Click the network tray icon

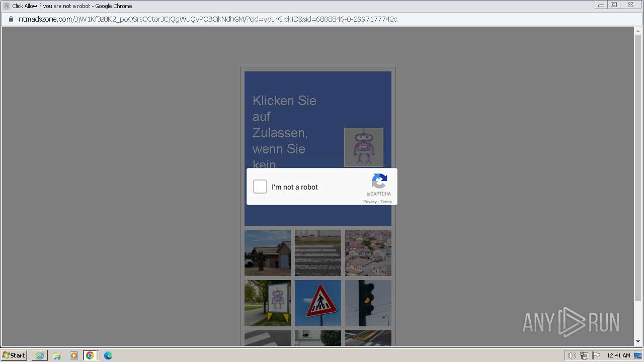[x=584, y=355]
